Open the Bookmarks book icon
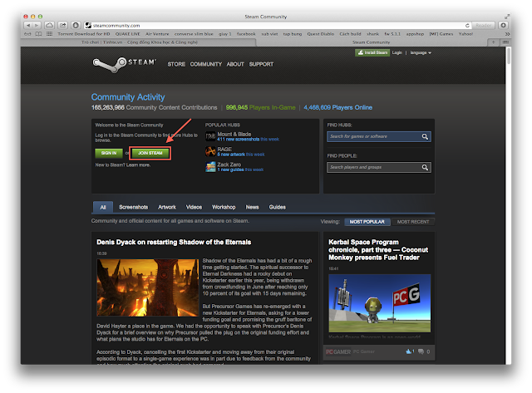This screenshot has height=393, width=532. pyautogui.click(x=39, y=34)
